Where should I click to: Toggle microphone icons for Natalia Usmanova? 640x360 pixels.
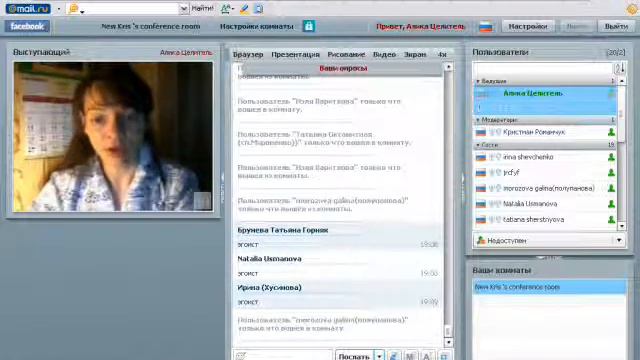(x=495, y=204)
